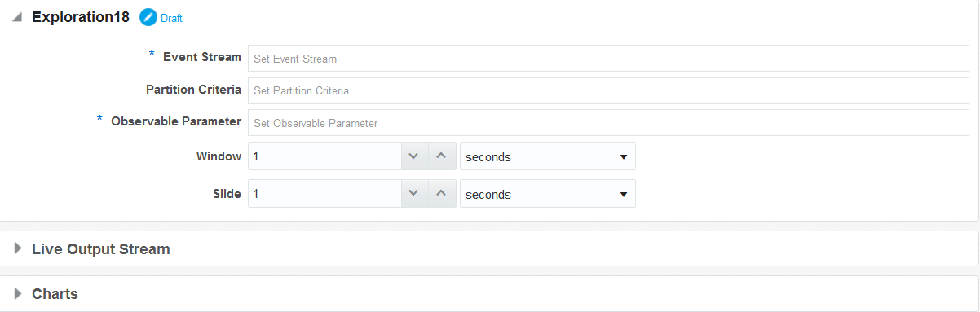Expand the Live Output Stream section

pos(18,248)
